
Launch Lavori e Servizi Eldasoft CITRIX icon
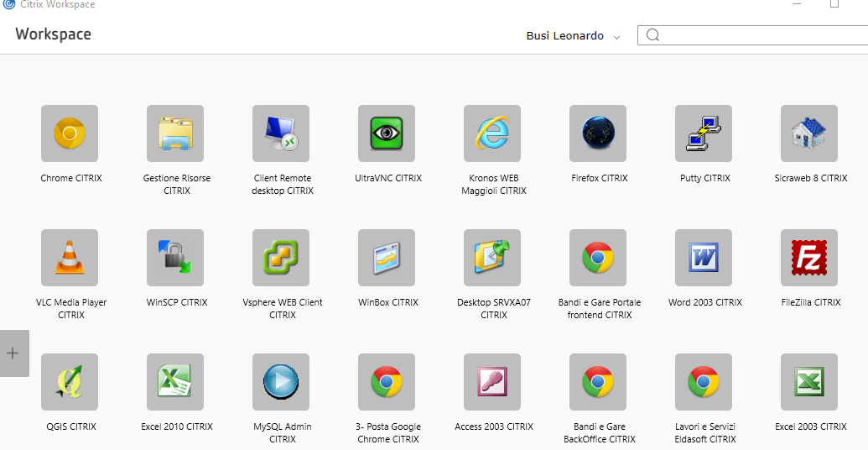(704, 382)
